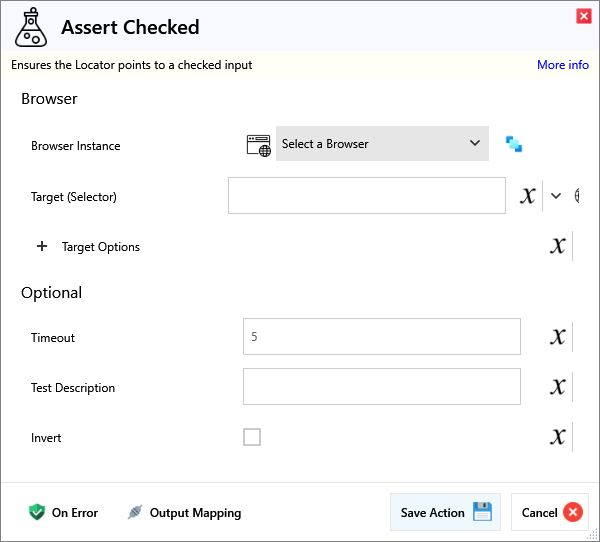
Task: Click the variable icon next to Timeout
Action: pos(558,337)
